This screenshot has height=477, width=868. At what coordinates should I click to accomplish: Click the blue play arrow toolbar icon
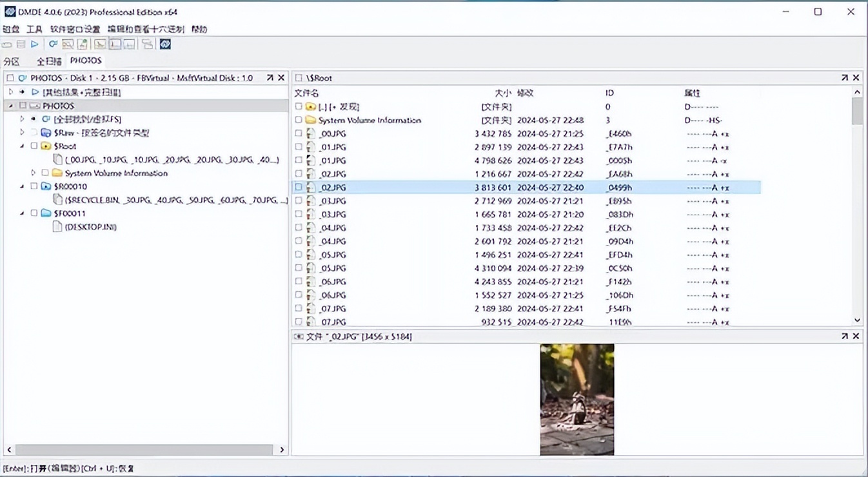tap(35, 44)
